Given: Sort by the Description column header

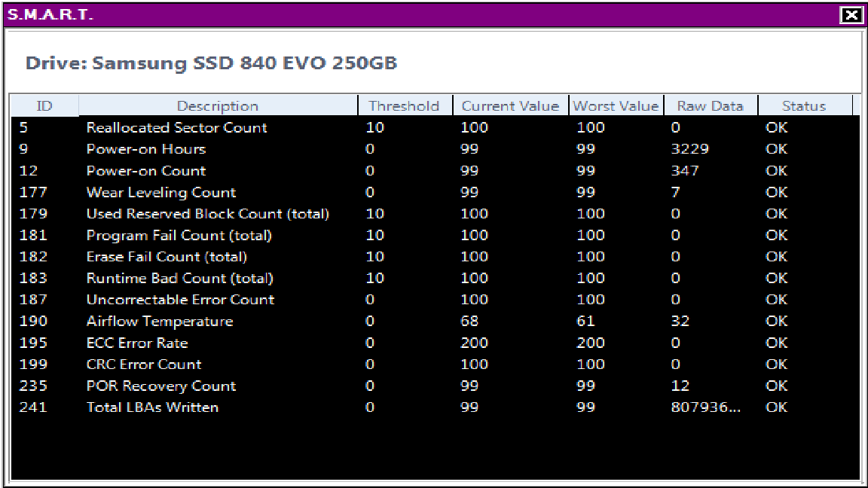Looking at the screenshot, I should 218,105.
